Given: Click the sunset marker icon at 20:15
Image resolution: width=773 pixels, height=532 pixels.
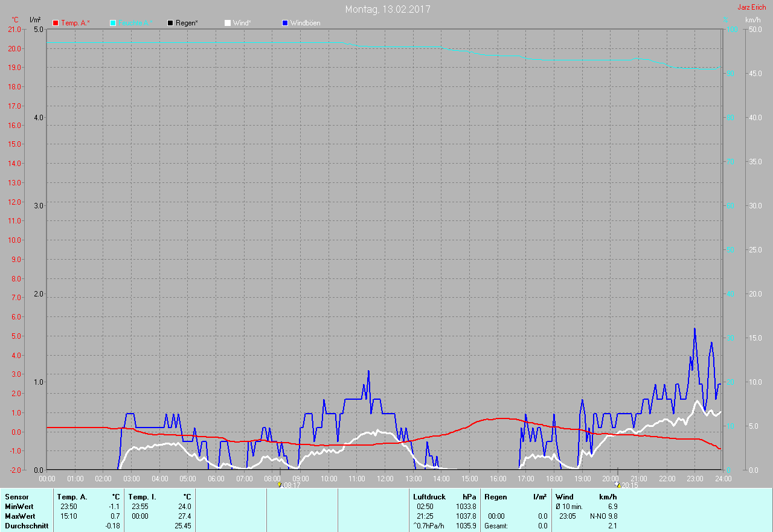Looking at the screenshot, I should click(618, 484).
